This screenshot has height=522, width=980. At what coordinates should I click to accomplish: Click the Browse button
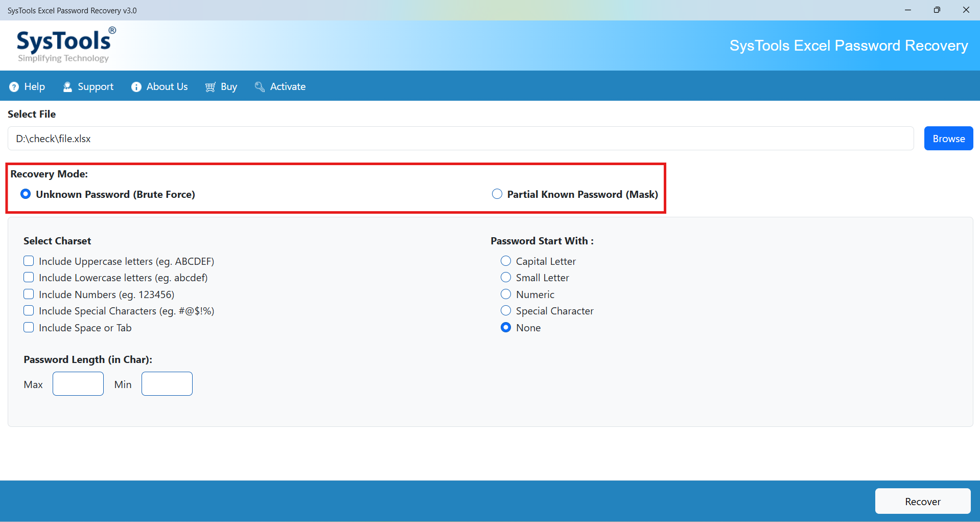click(948, 139)
